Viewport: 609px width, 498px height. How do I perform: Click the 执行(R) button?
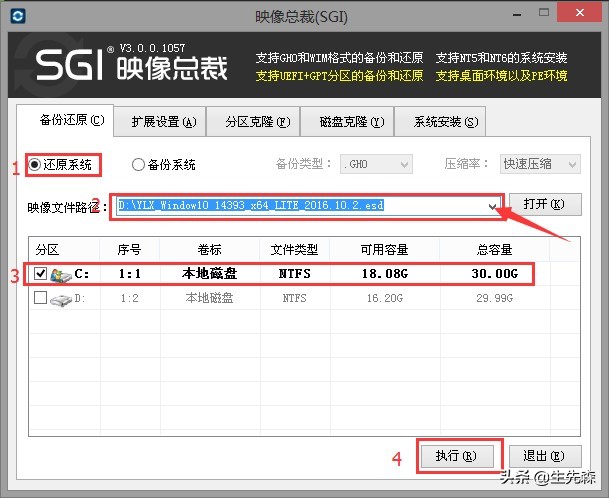point(457,456)
